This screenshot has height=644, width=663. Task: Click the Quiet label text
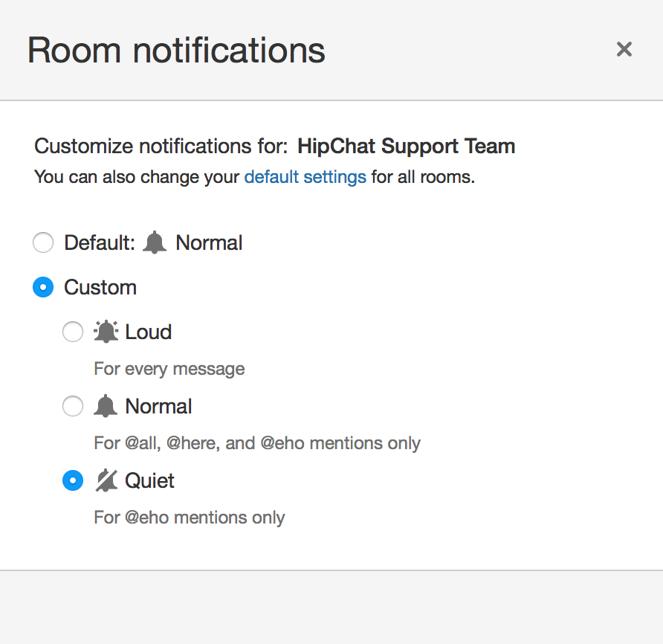coord(149,480)
